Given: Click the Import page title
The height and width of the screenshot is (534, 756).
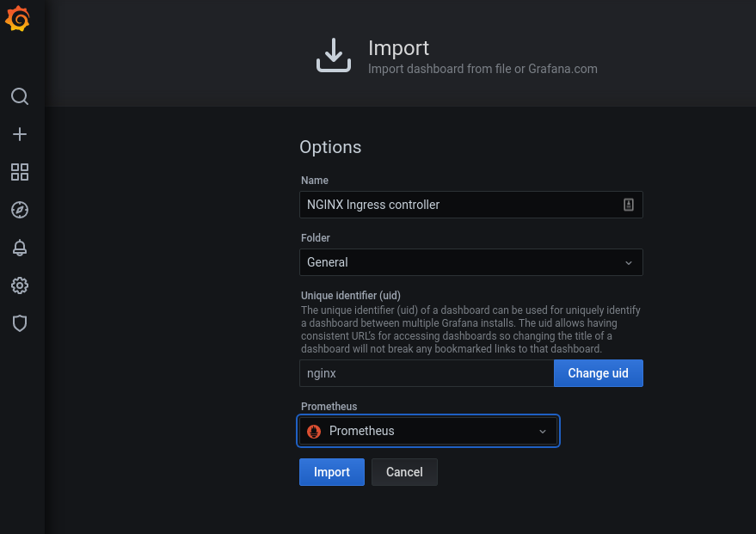Looking at the screenshot, I should (399, 47).
